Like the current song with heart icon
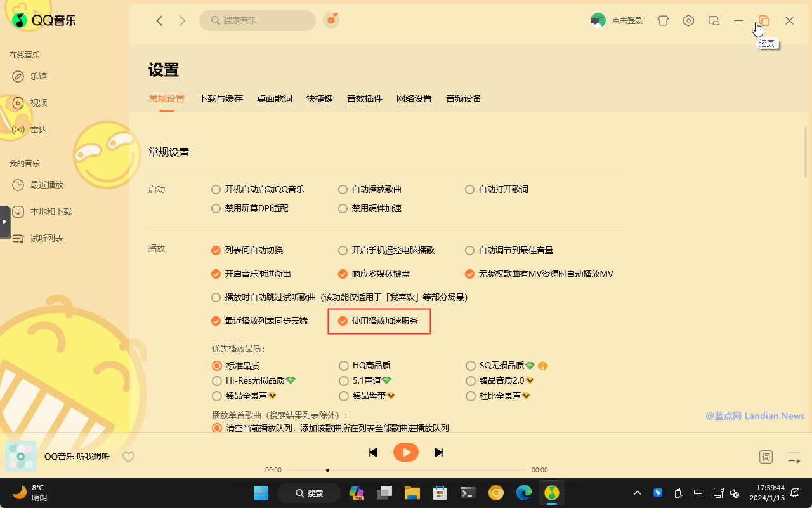The height and width of the screenshot is (508, 812). coord(128,457)
